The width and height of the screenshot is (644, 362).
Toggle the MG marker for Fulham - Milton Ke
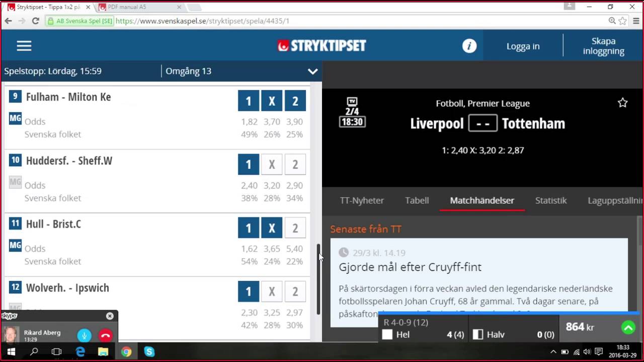(16, 118)
